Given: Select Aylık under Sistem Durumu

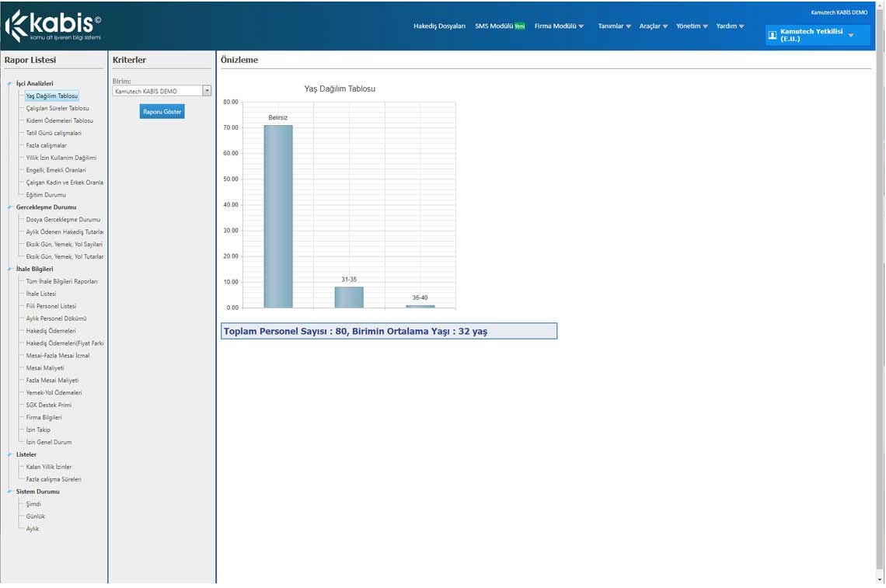Looking at the screenshot, I should click(33, 530).
